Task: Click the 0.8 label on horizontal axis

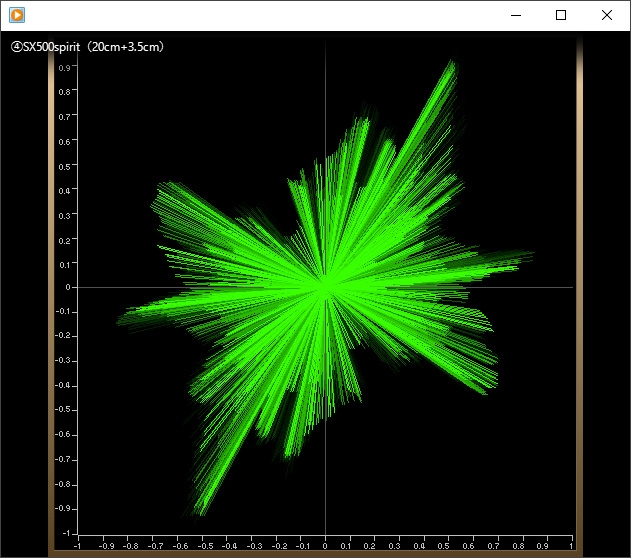Action: [518, 546]
